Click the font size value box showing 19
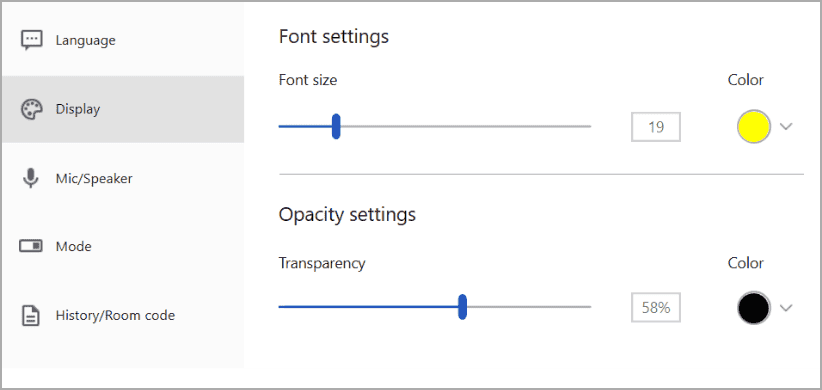Viewport: 822px width, 390px height. (x=656, y=127)
